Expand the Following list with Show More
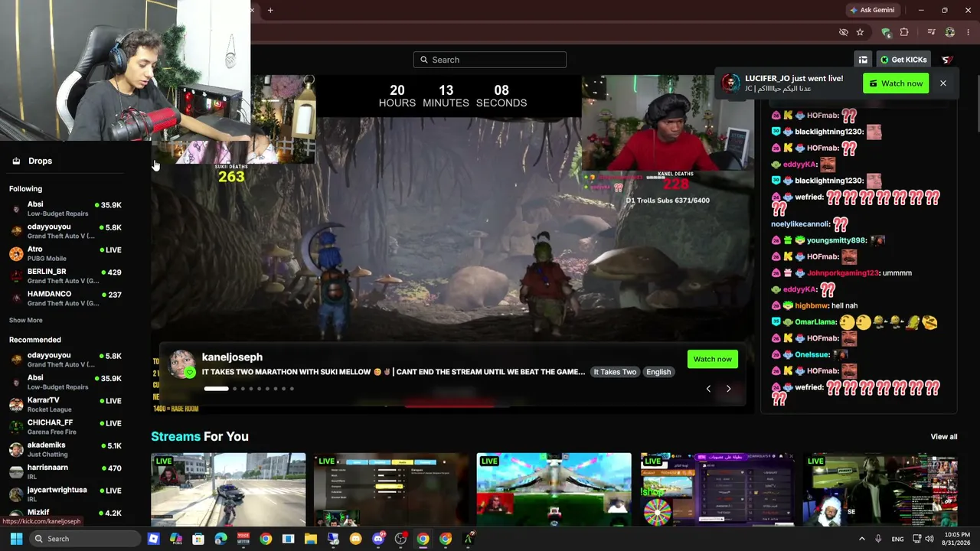 (x=26, y=320)
